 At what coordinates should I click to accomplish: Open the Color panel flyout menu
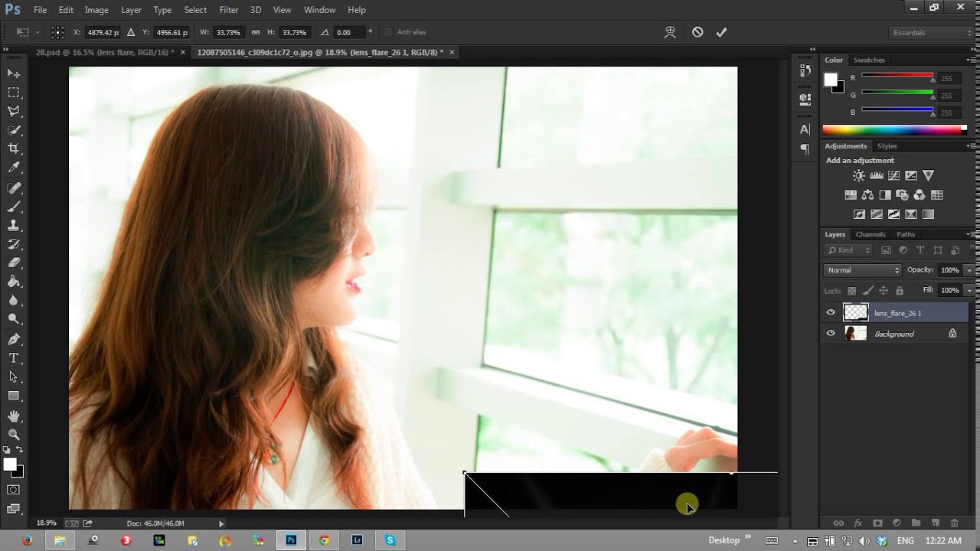coord(972,60)
